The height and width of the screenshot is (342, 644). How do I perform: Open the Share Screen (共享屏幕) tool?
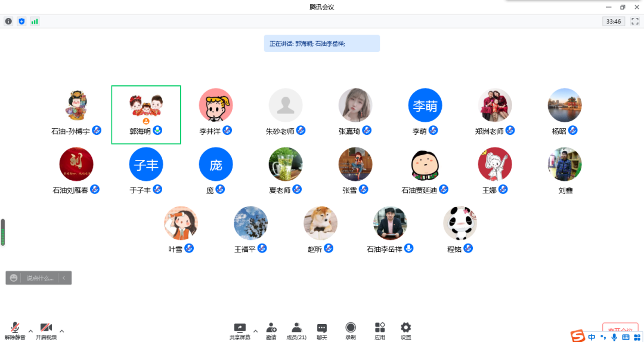(240, 331)
